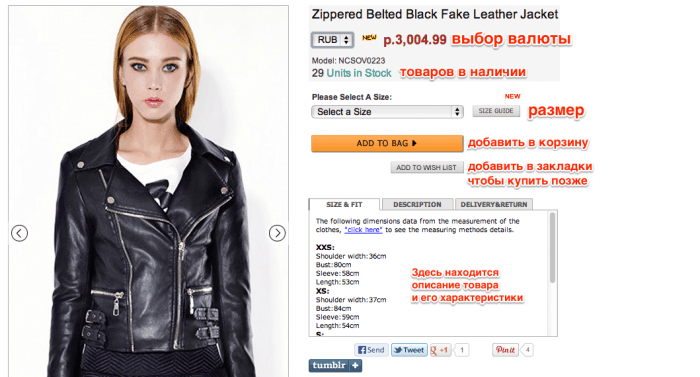Viewport: 700px width, 377px height.
Task: Click the Google +1 button
Action: pyautogui.click(x=440, y=350)
